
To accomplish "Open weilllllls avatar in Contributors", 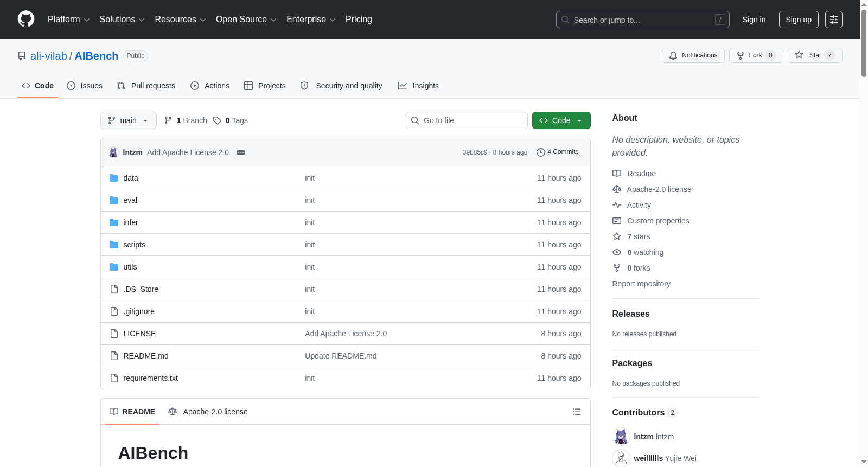I will (x=621, y=458).
